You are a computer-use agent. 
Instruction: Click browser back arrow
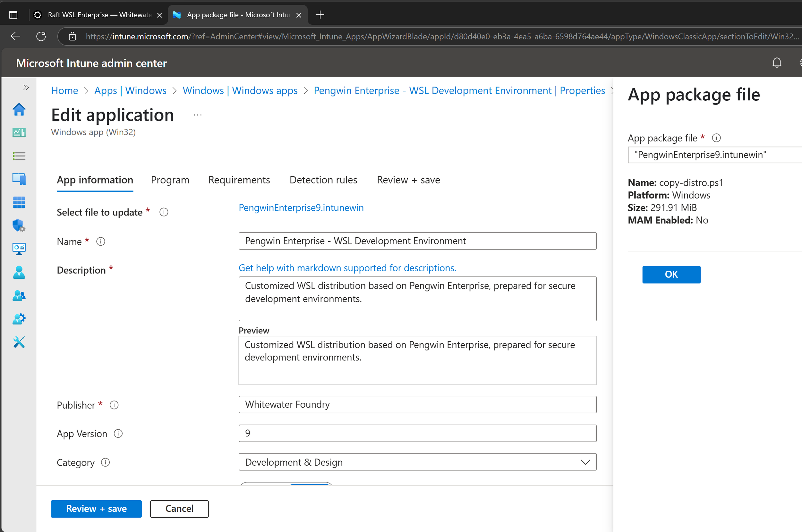(x=16, y=36)
